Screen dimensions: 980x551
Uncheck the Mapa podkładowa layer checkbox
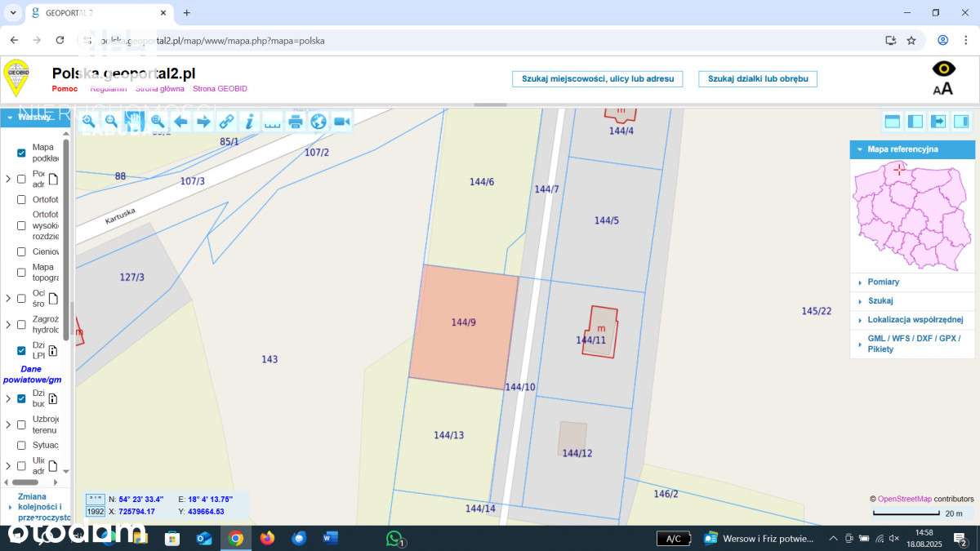(22, 153)
